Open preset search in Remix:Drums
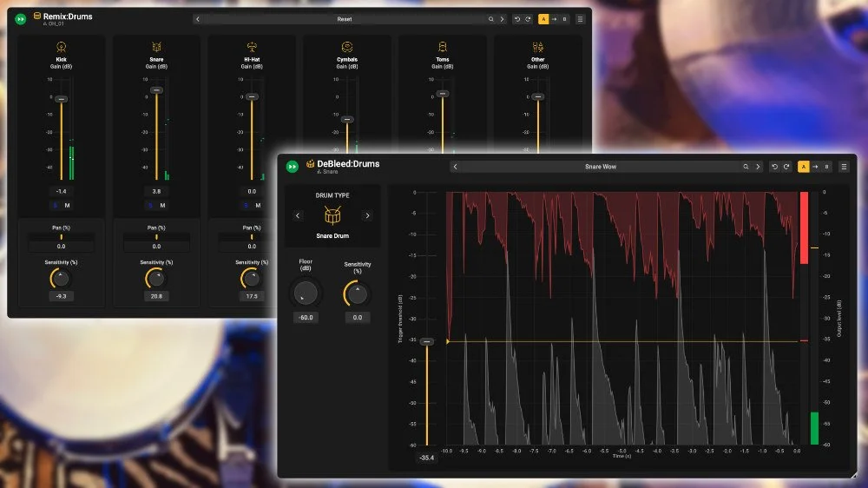 (491, 19)
